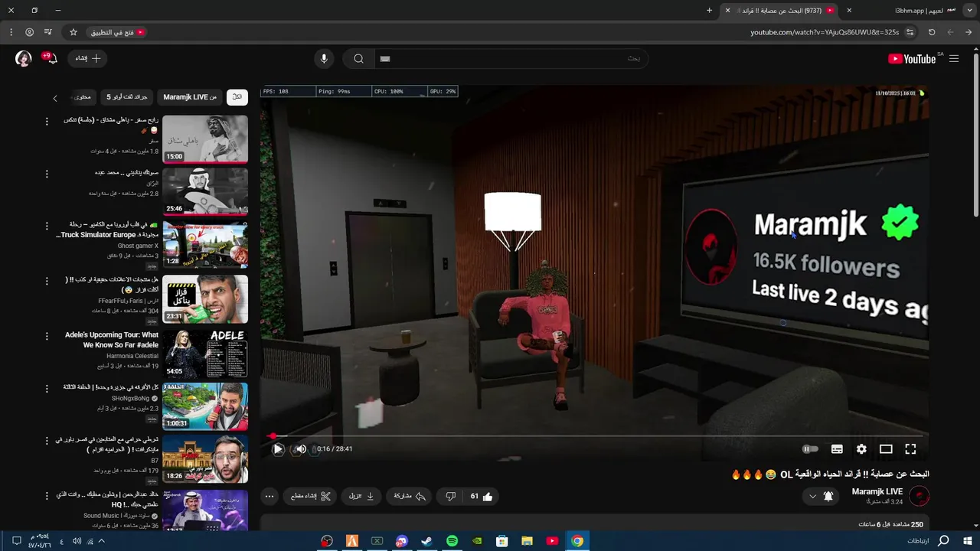The image size is (980, 551).
Task: Select من Maramjk LIVE filter chip
Action: click(x=190, y=97)
